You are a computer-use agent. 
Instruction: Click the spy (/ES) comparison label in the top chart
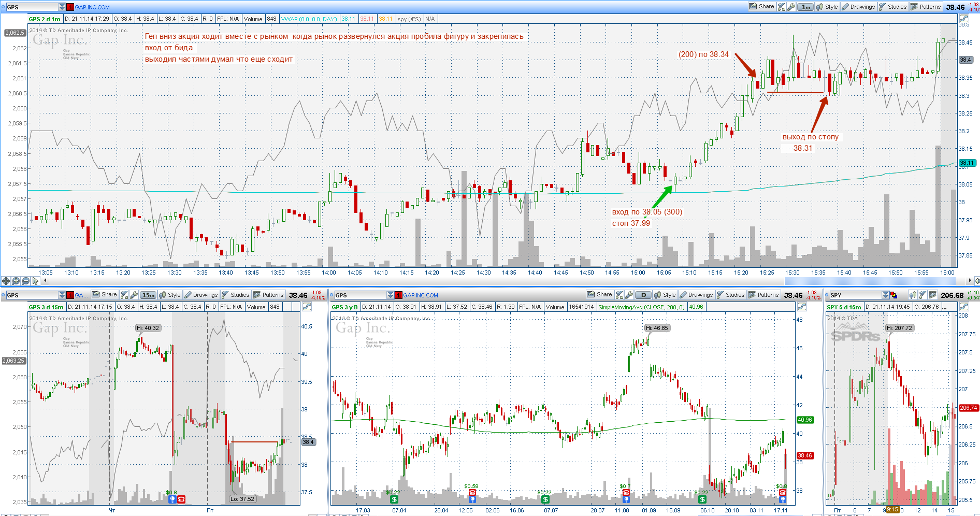click(x=409, y=19)
